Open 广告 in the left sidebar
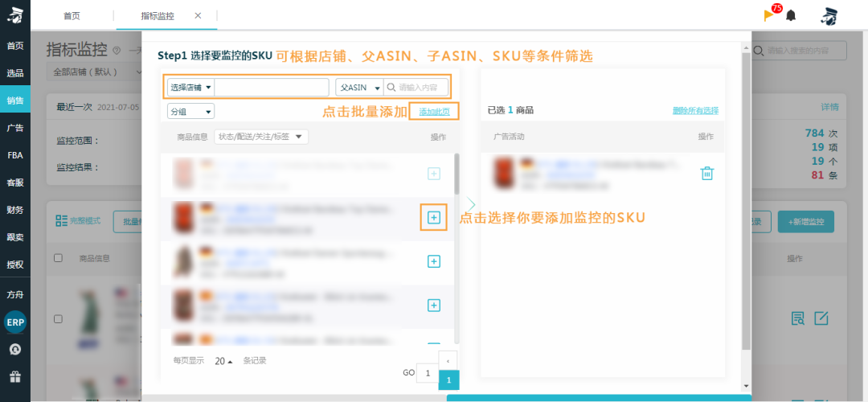This screenshot has width=868, height=402. click(15, 128)
